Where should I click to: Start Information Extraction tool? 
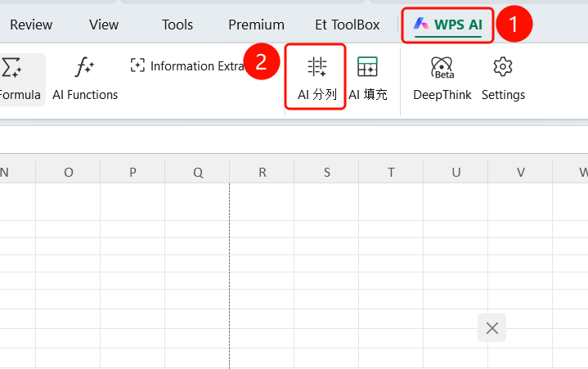[187, 65]
